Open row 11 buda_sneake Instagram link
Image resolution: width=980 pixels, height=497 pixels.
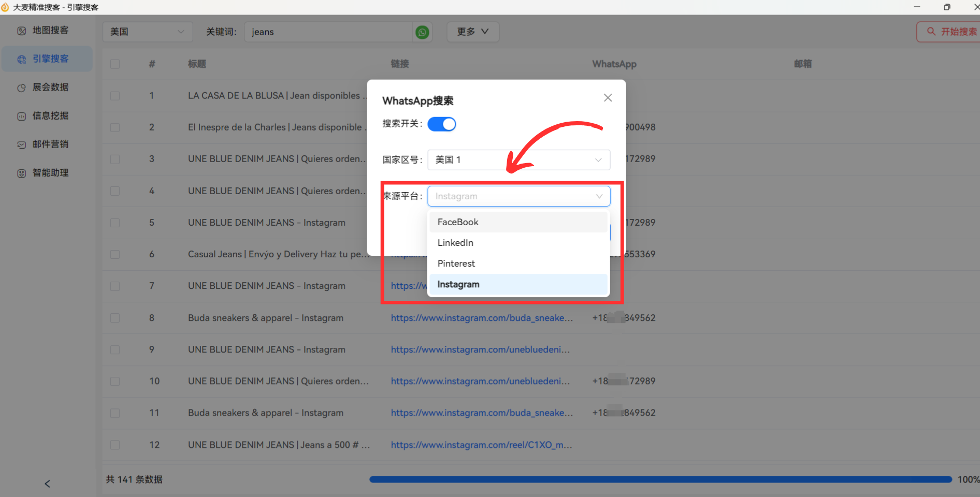[x=482, y=413]
